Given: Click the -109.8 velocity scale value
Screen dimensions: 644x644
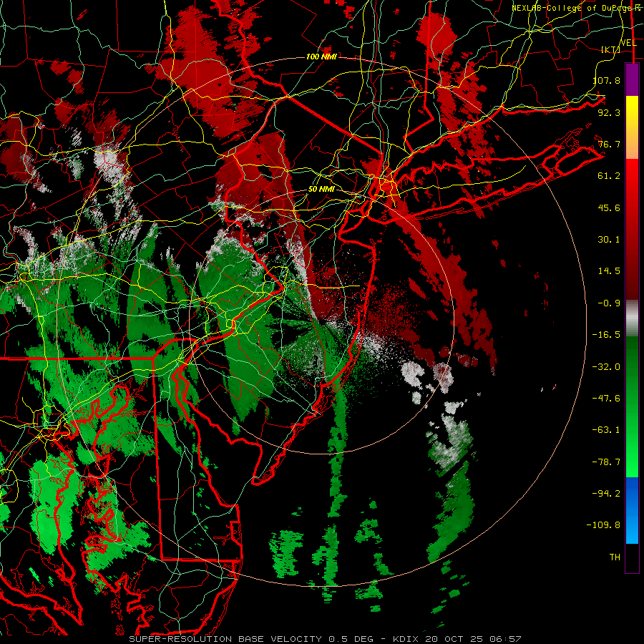Looking at the screenshot, I should coord(604,525).
